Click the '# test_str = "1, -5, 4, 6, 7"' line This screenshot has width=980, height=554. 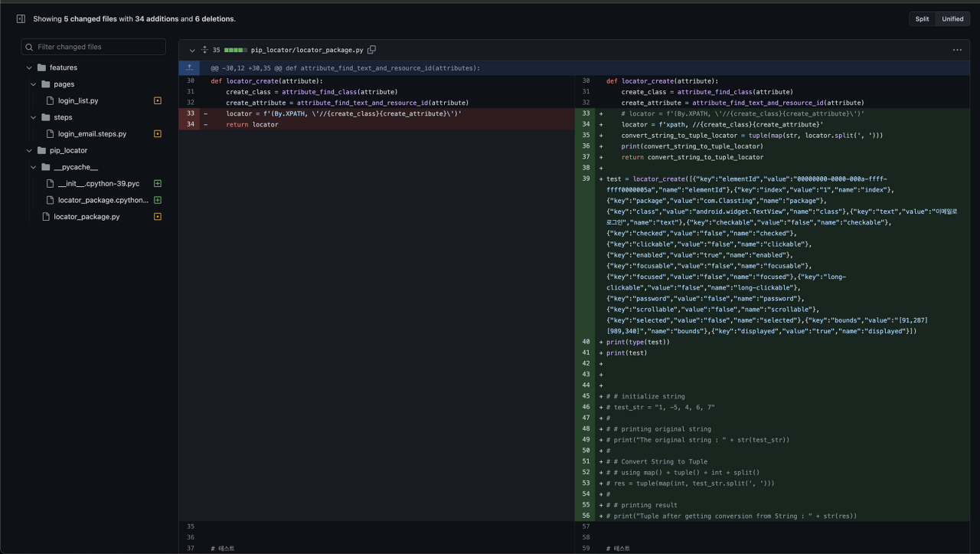(x=660, y=407)
